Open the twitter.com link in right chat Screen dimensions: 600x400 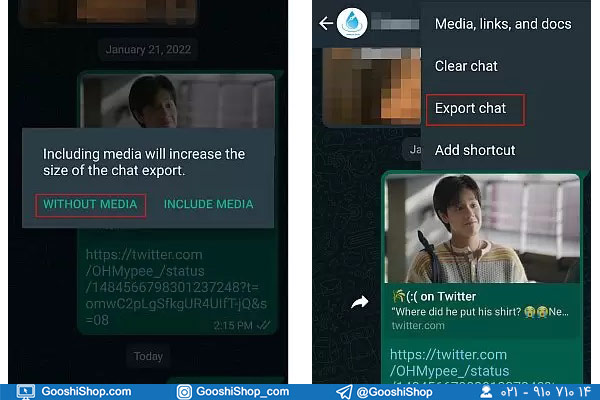click(450, 362)
